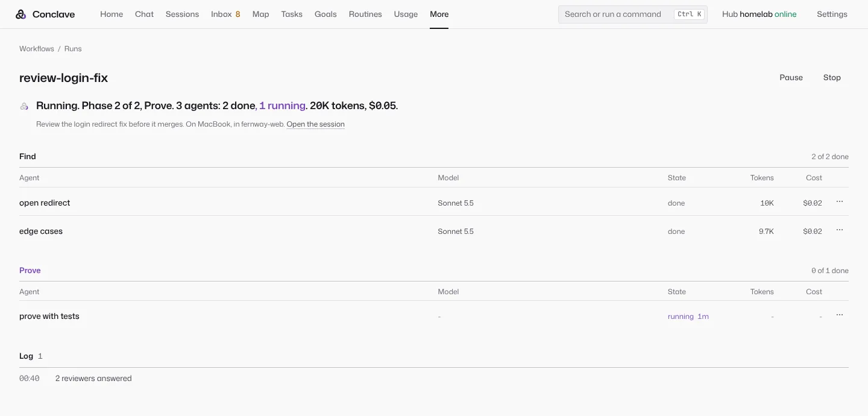Click the 10K tokens value

pos(767,203)
